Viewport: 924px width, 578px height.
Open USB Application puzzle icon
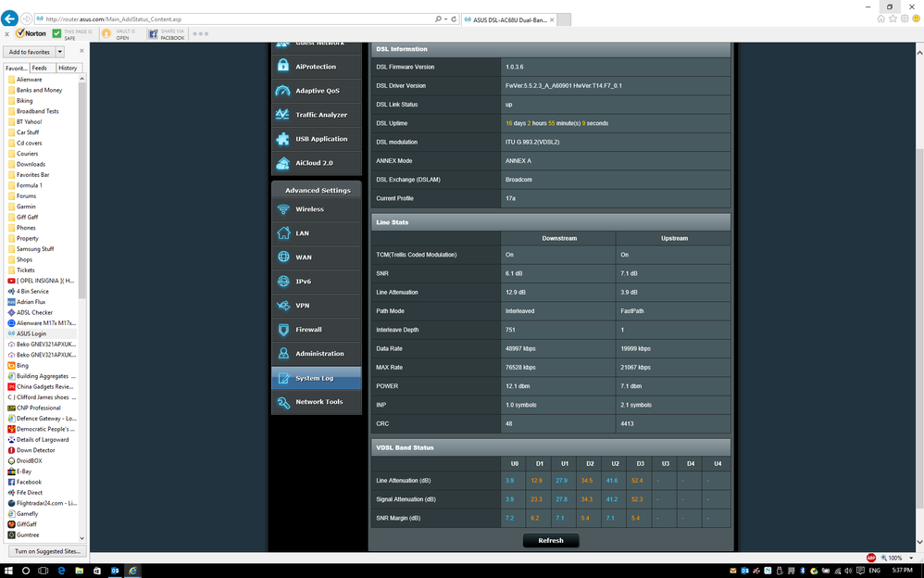click(283, 139)
